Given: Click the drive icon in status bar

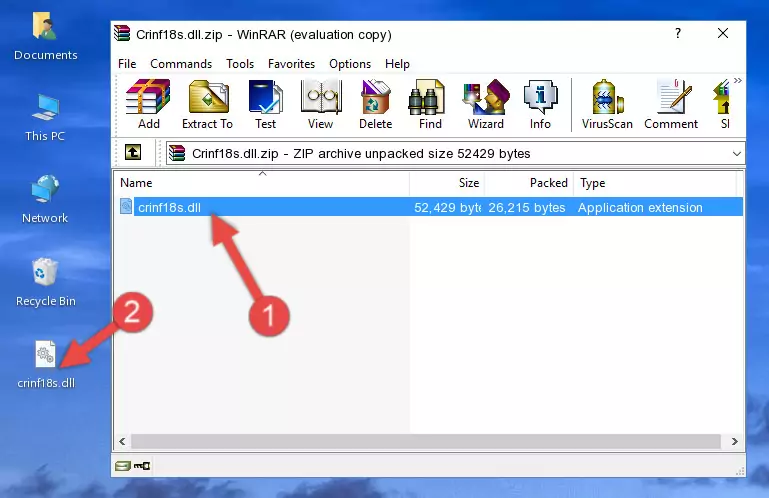Looking at the screenshot, I should coord(123,466).
